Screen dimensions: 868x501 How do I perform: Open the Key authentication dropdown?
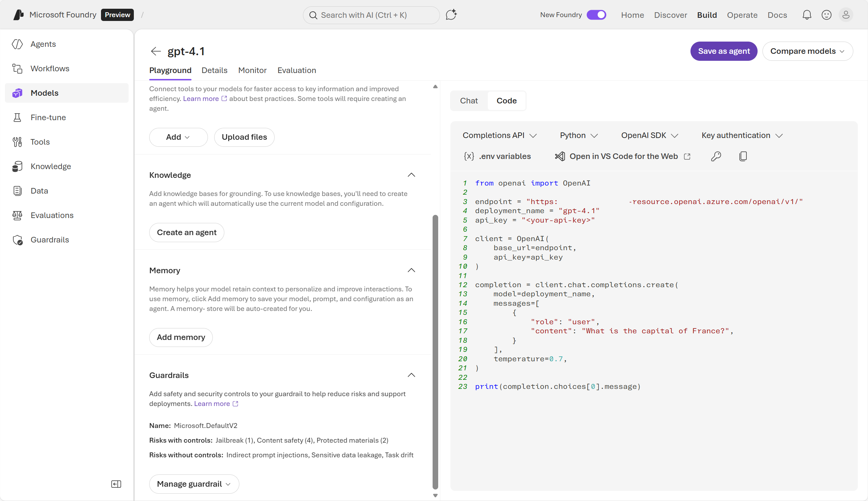[x=742, y=135]
